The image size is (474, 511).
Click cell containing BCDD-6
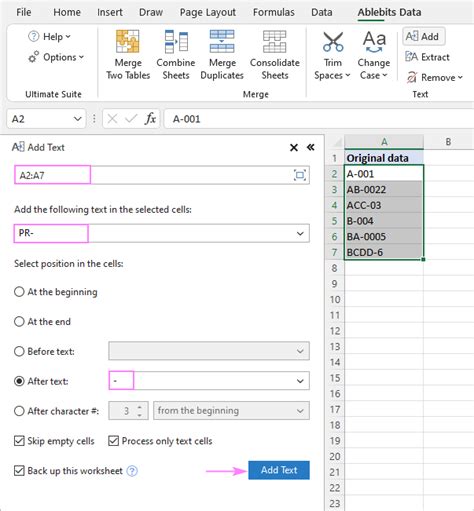click(384, 252)
